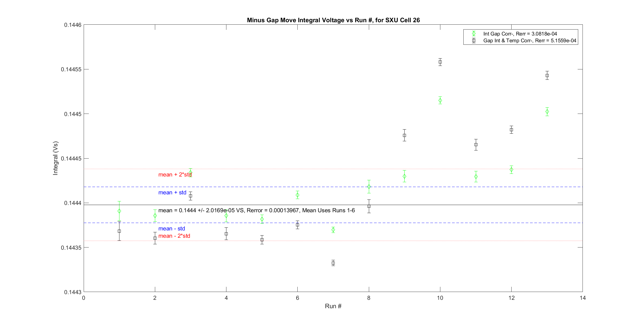Click the mean value annotation text

[x=256, y=210]
